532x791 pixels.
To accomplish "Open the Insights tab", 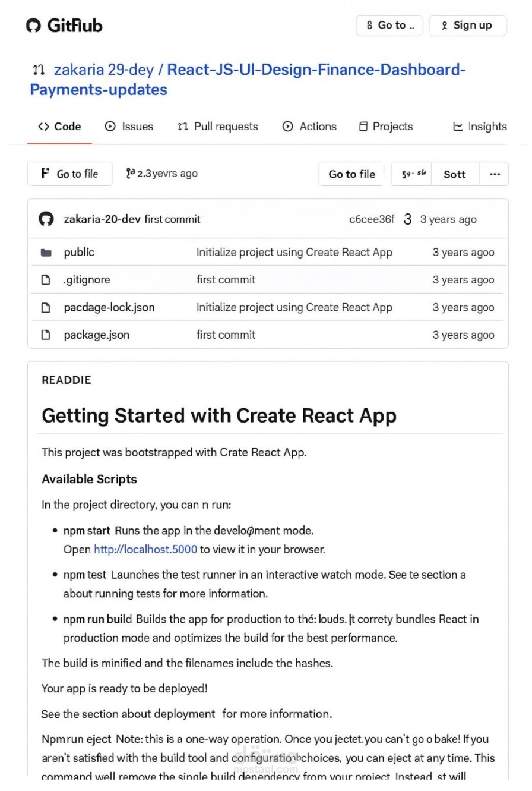I will click(x=480, y=127).
